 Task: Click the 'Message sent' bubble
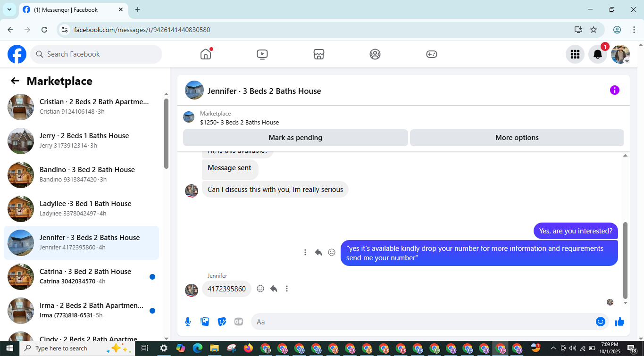(230, 169)
